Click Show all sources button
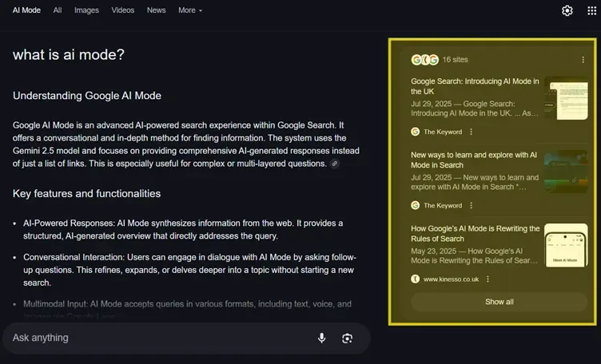This screenshot has height=364, width=601. pos(499,302)
